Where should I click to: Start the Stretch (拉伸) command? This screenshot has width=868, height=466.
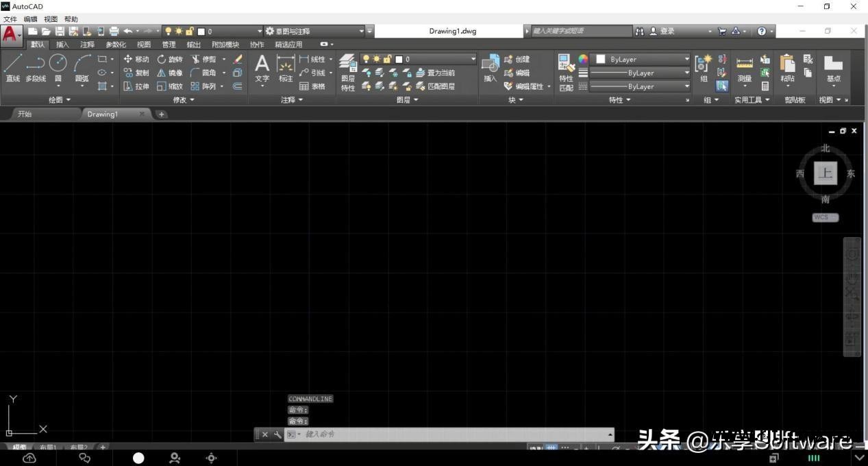tap(136, 86)
